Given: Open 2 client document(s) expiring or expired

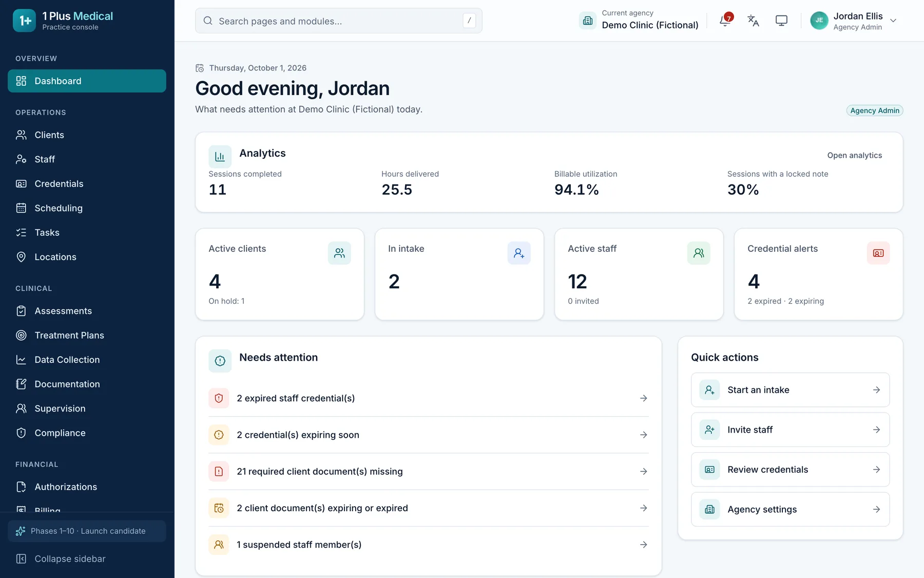Looking at the screenshot, I should (x=429, y=508).
